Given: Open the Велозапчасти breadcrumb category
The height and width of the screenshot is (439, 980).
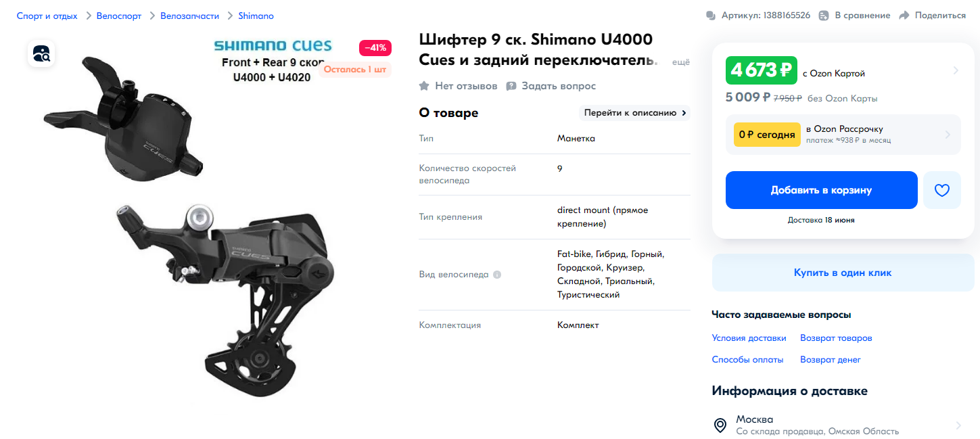Looking at the screenshot, I should click(x=190, y=16).
